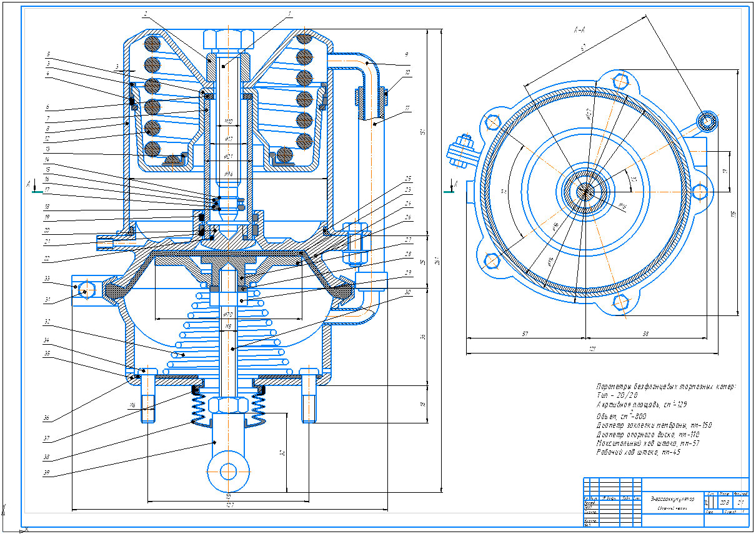Screen dimensions: 756x534
Task: Click part callout number 9 on the pipe
Action: pyautogui.click(x=407, y=54)
